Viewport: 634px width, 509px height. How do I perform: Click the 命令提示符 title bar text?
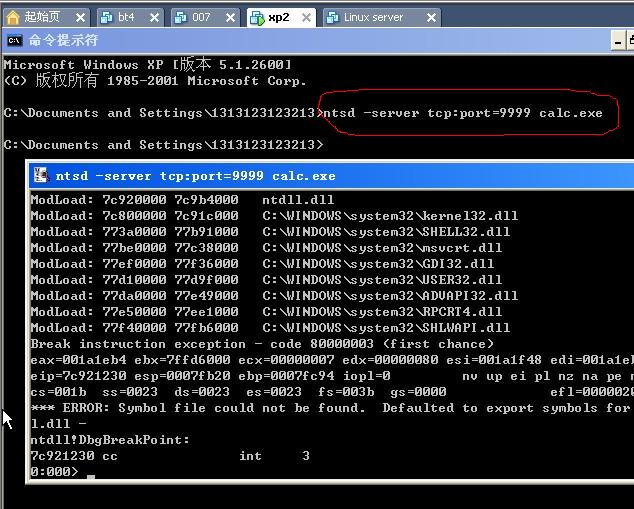(x=63, y=40)
